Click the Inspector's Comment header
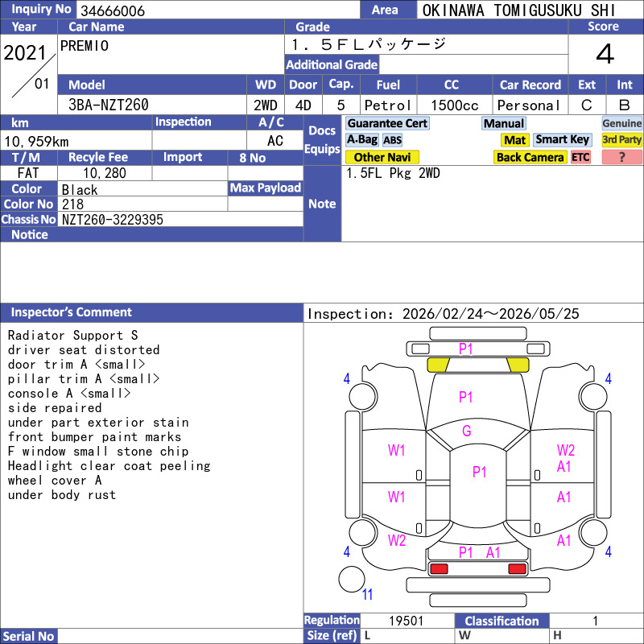644x644 pixels. [72, 312]
